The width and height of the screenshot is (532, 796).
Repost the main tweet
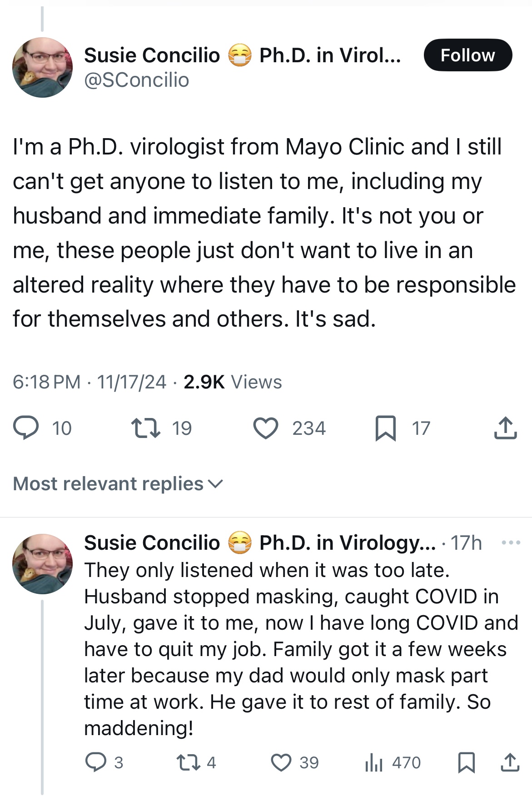pyautogui.click(x=145, y=428)
